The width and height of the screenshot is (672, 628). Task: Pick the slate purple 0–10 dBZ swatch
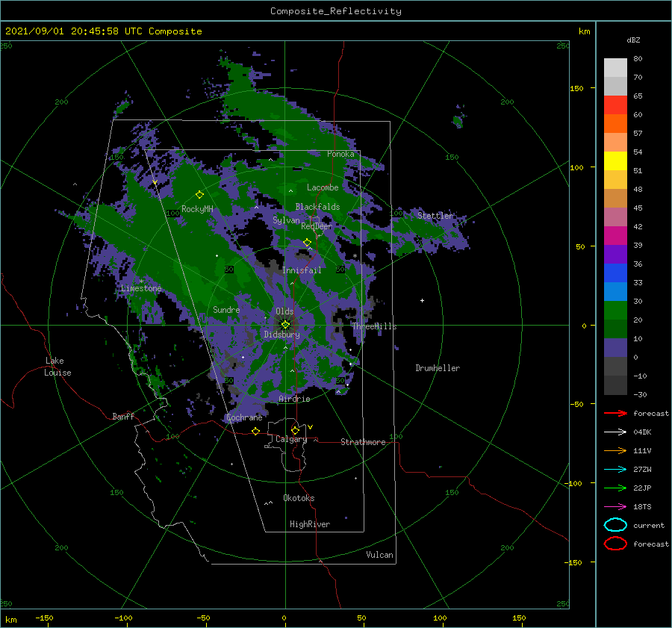tap(615, 347)
